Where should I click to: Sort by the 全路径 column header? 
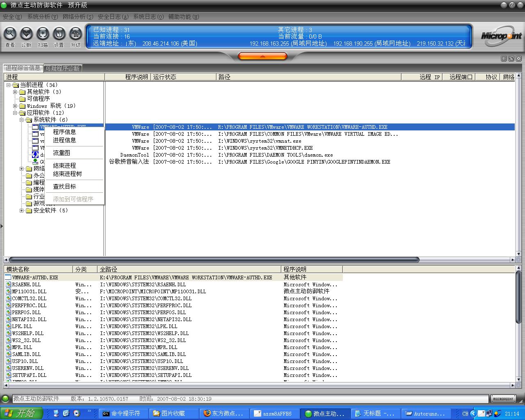[x=190, y=269]
